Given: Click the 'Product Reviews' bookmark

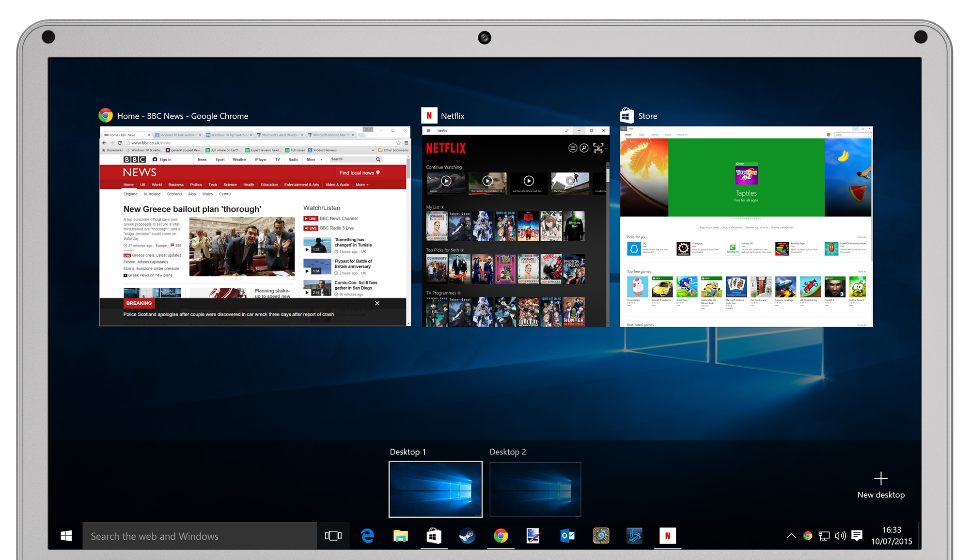Looking at the screenshot, I should point(322,150).
